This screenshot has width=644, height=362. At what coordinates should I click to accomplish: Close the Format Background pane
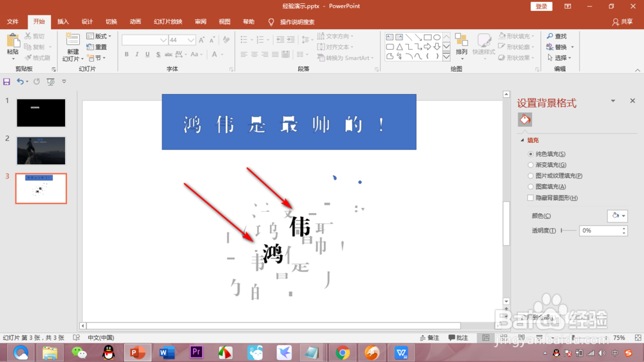632,100
